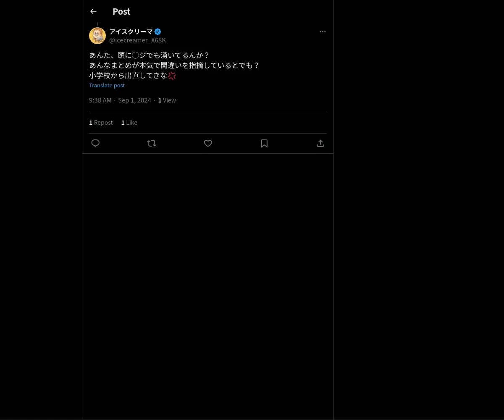This screenshot has width=504, height=420.
Task: Open the アイスクリーマ display name profile
Action: 131,31
